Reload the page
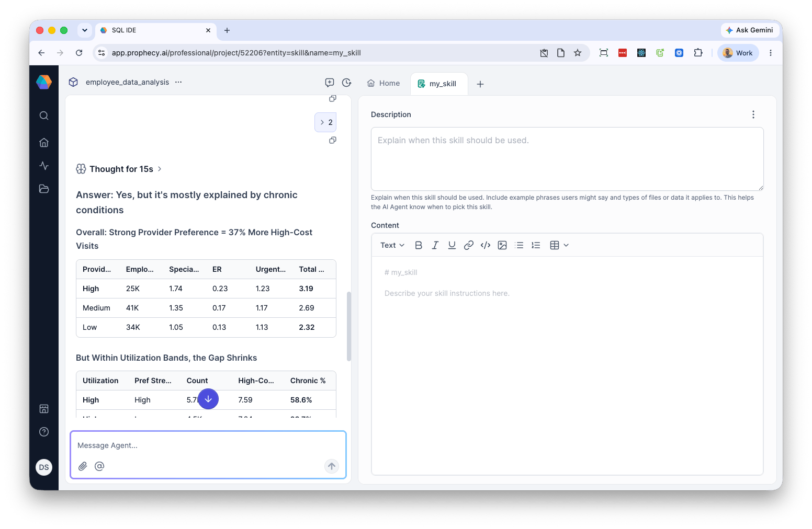Viewport: 812px width, 529px height. coord(79,53)
